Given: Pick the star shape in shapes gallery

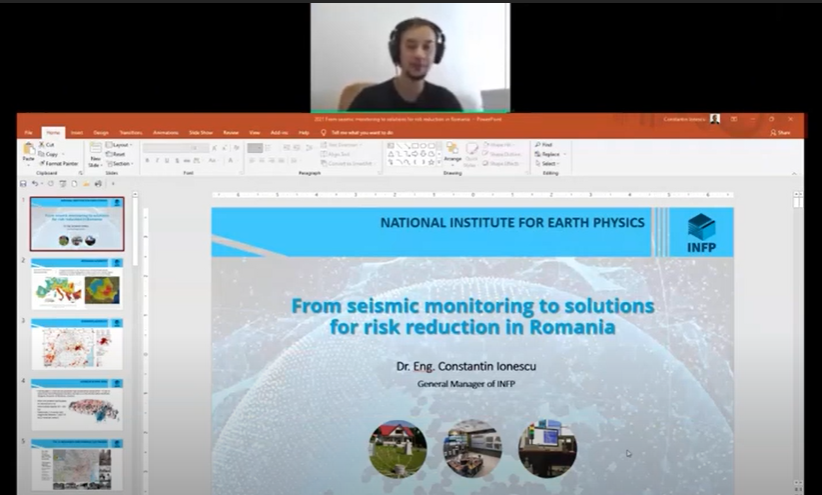Looking at the screenshot, I should [431, 163].
